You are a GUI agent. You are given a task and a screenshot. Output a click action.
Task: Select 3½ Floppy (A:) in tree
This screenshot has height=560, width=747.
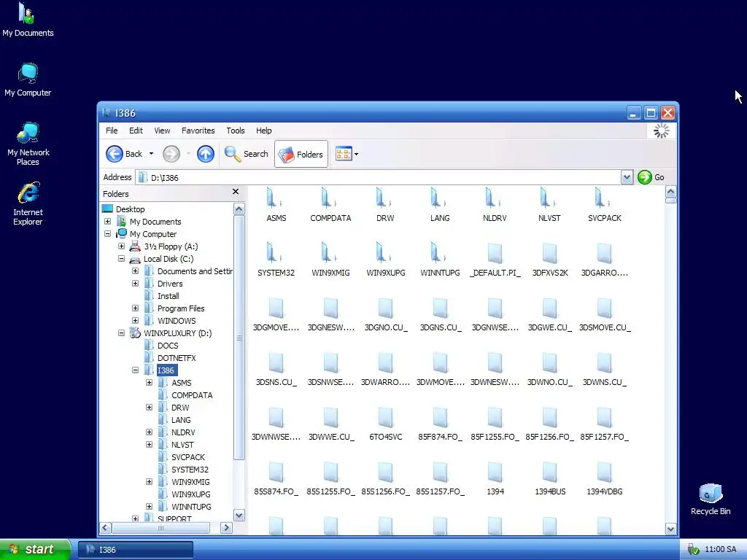coord(171,246)
